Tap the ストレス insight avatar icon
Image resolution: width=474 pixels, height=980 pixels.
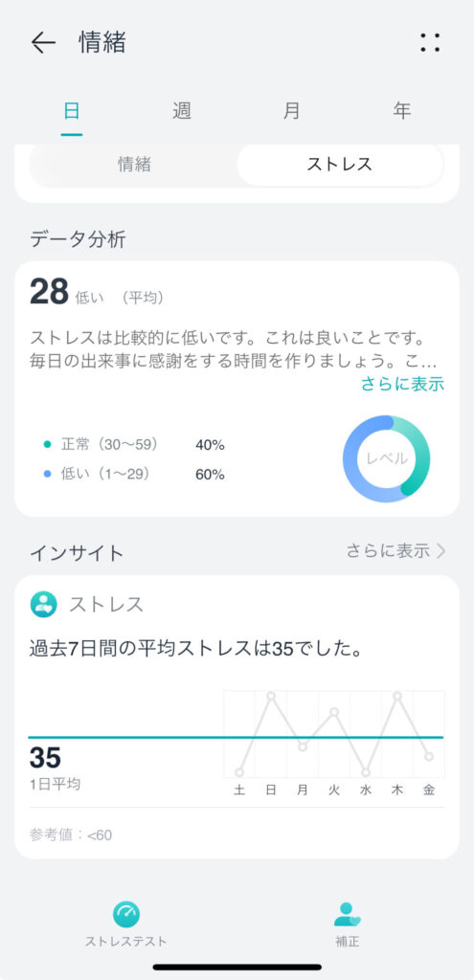(44, 605)
